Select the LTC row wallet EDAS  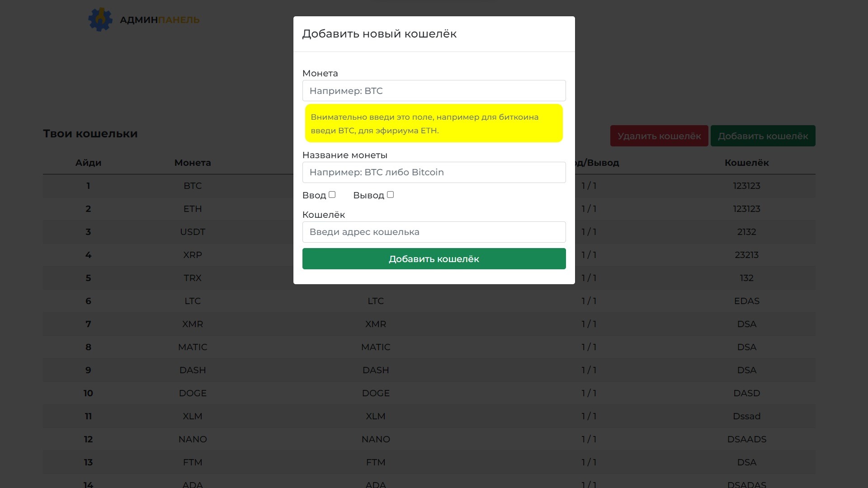click(746, 301)
